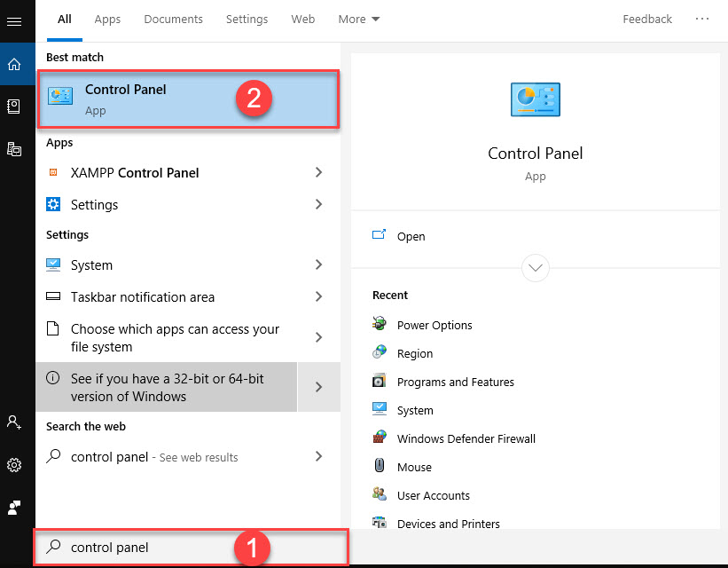This screenshot has height=568, width=728.
Task: Select the Home icon in sidebar
Action: [14, 64]
